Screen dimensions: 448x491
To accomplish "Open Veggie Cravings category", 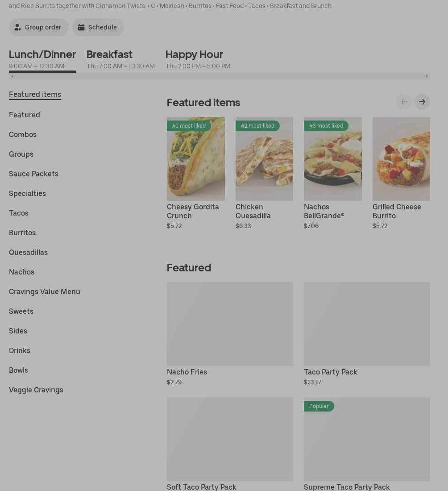I will click(36, 390).
